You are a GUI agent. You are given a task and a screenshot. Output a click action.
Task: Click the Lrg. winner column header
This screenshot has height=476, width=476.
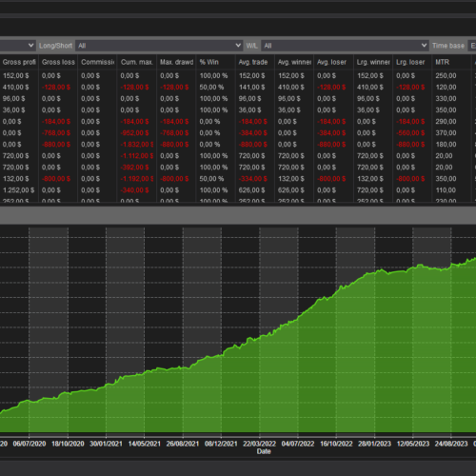pos(373,62)
